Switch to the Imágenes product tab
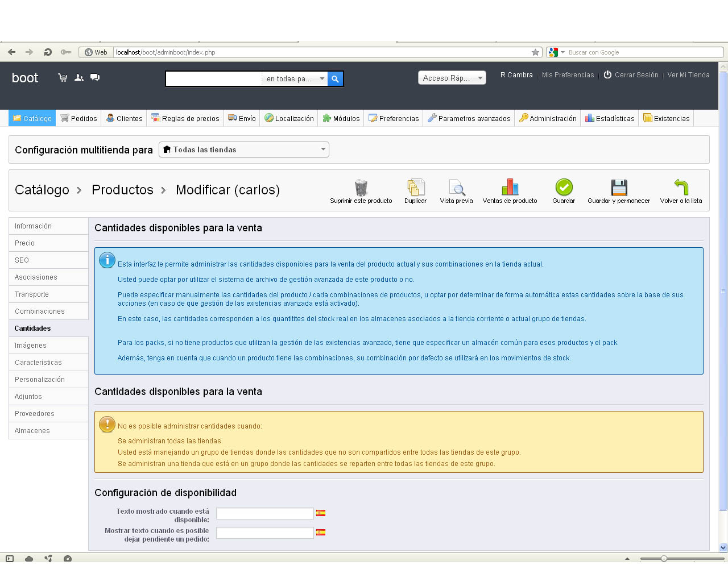The height and width of the screenshot is (582, 728). click(x=48, y=346)
